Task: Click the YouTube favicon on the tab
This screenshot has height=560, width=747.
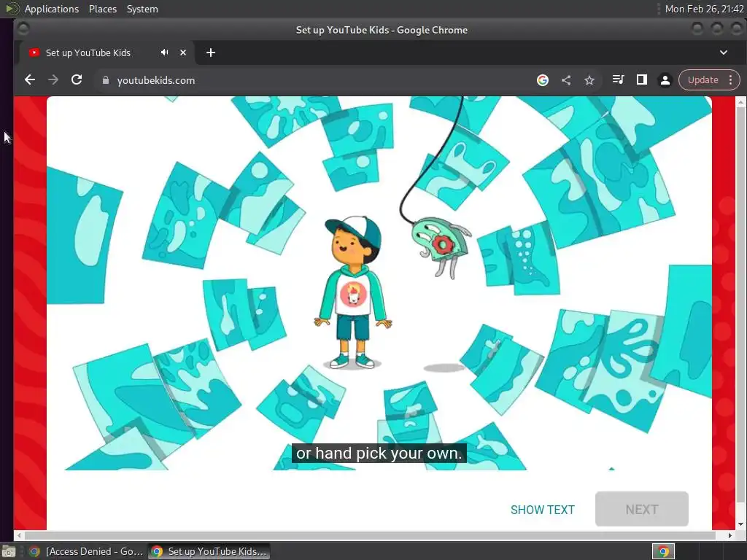Action: 34,52
